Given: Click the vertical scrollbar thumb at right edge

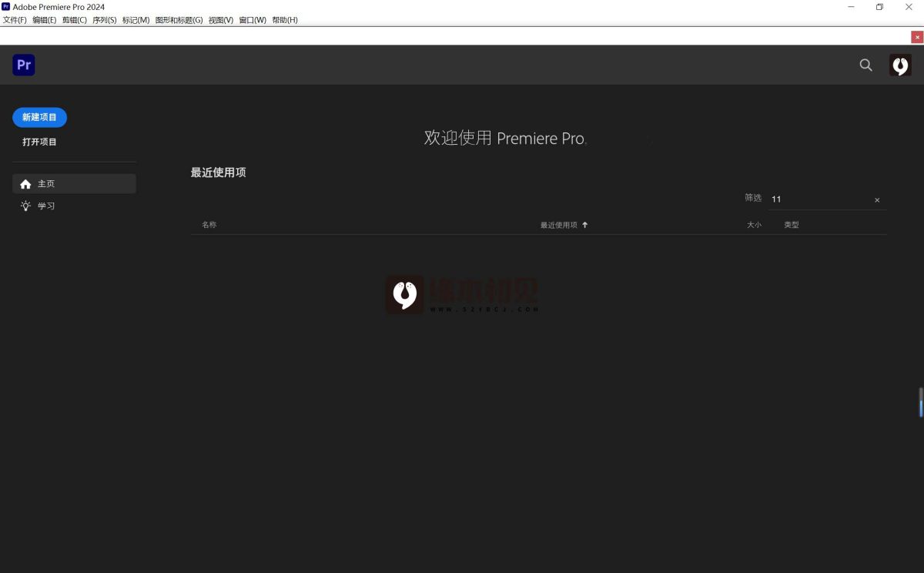Looking at the screenshot, I should 921,403.
